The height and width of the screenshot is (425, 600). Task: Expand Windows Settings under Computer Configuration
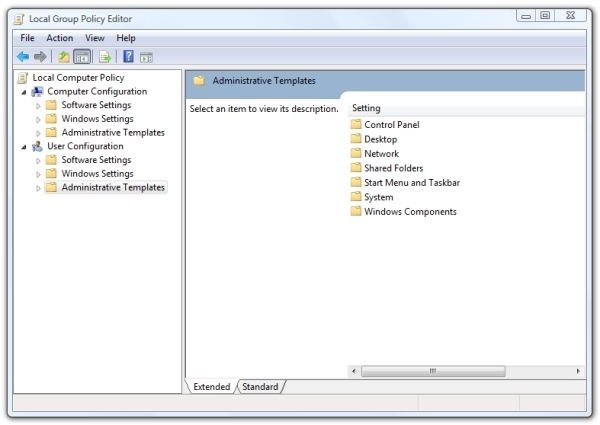(38, 119)
